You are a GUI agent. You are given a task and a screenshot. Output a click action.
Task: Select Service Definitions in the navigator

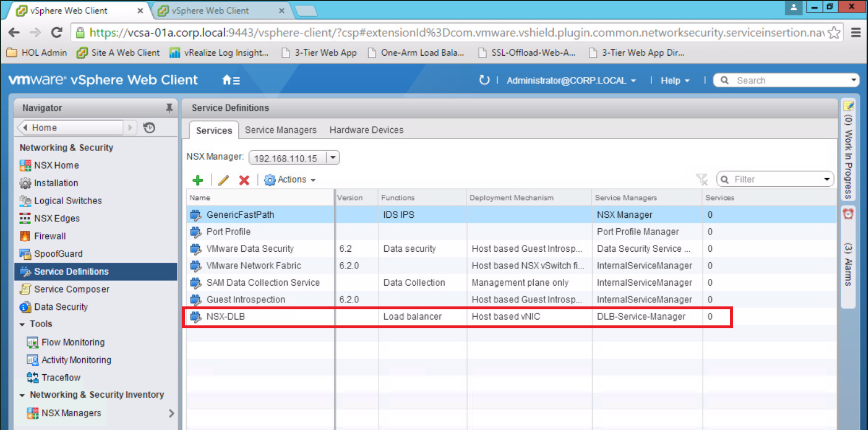[x=95, y=272]
